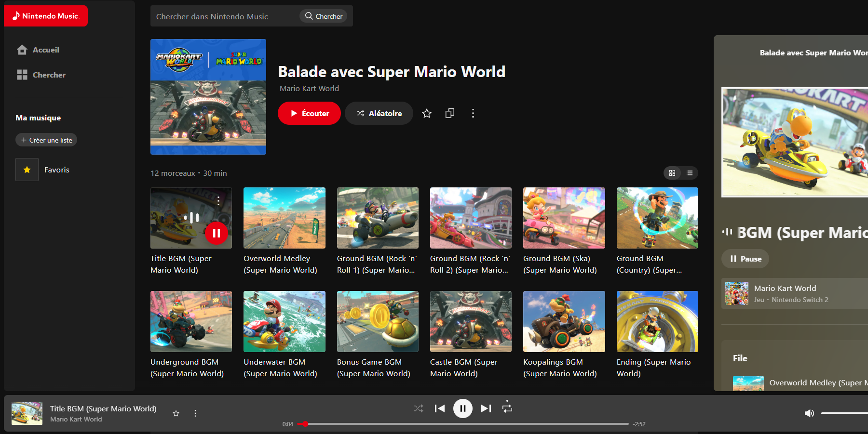This screenshot has width=868, height=434.
Task: Click the Underwater BGM track title text
Action: pyautogui.click(x=280, y=368)
